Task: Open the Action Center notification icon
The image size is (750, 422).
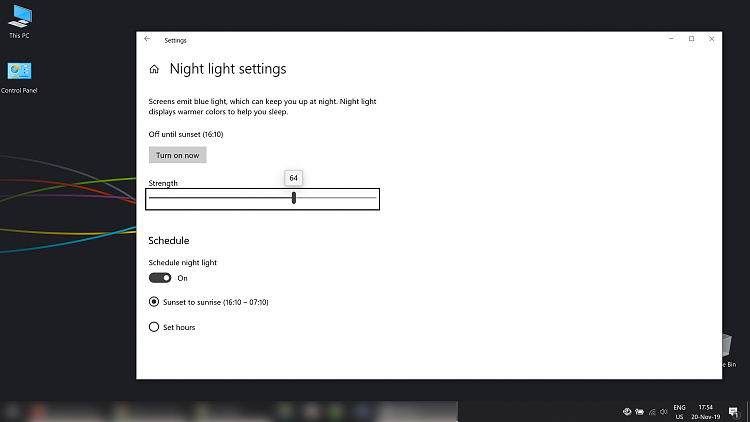Action: [x=734, y=412]
